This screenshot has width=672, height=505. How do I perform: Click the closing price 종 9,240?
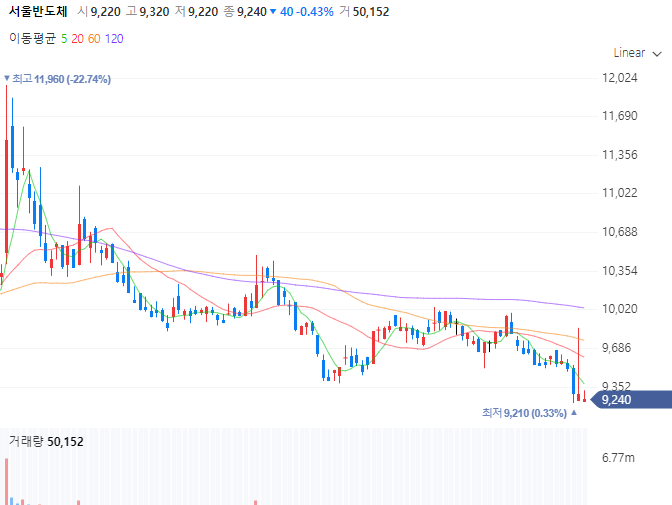[x=245, y=12]
